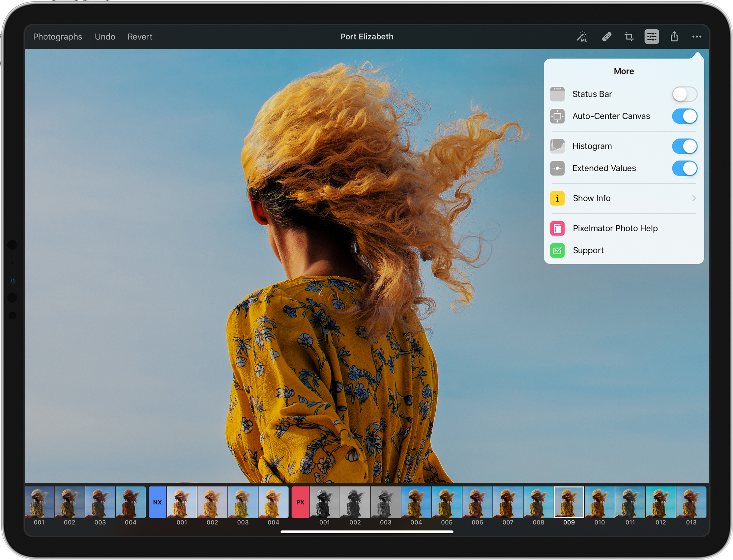The width and height of the screenshot is (733, 560).
Task: Apply PX preset 006 thumbnail
Action: 477,502
